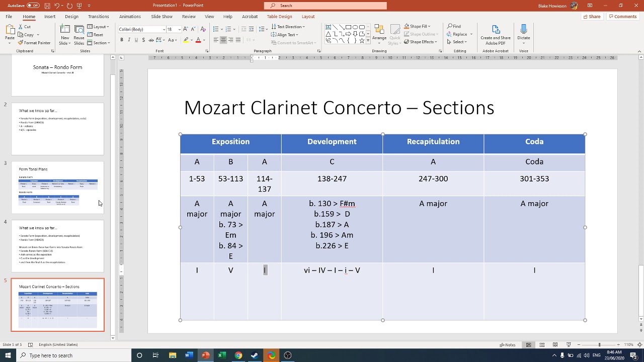
Task: Click the zoom slider in status bar
Action: click(599, 345)
